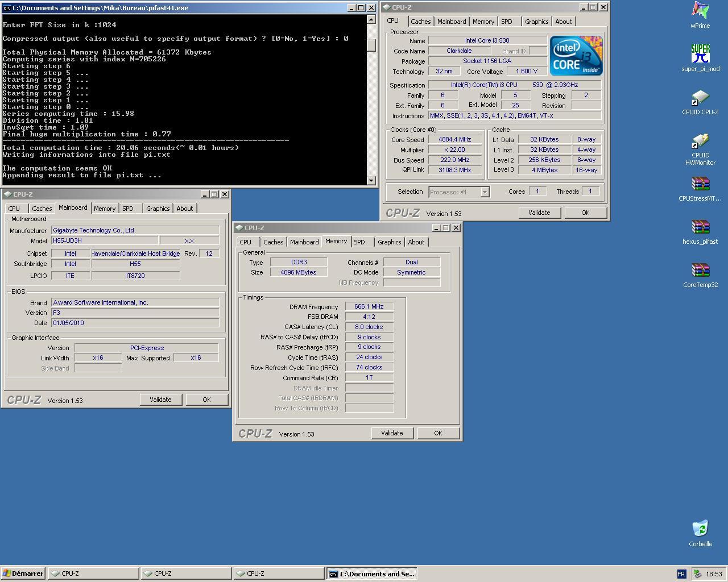
Task: Select the About tab in Mainboard window
Action: 185,209
